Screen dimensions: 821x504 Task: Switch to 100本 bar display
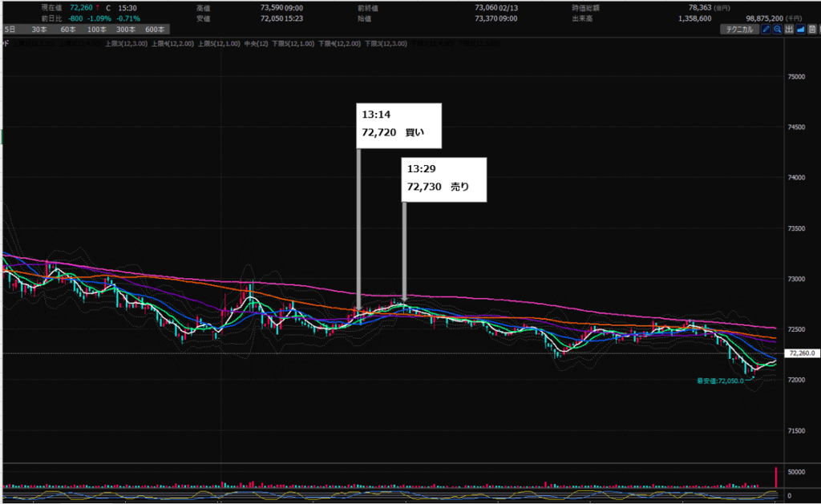click(x=96, y=29)
